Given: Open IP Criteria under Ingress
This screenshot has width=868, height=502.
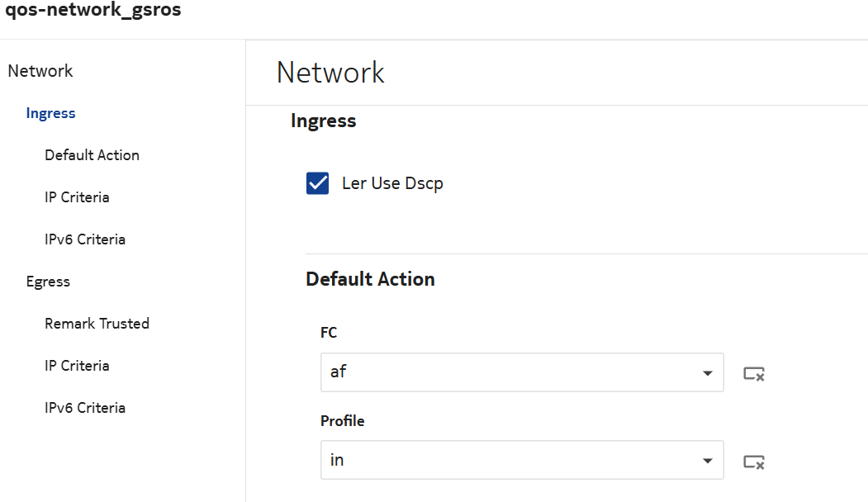Looking at the screenshot, I should [x=77, y=197].
